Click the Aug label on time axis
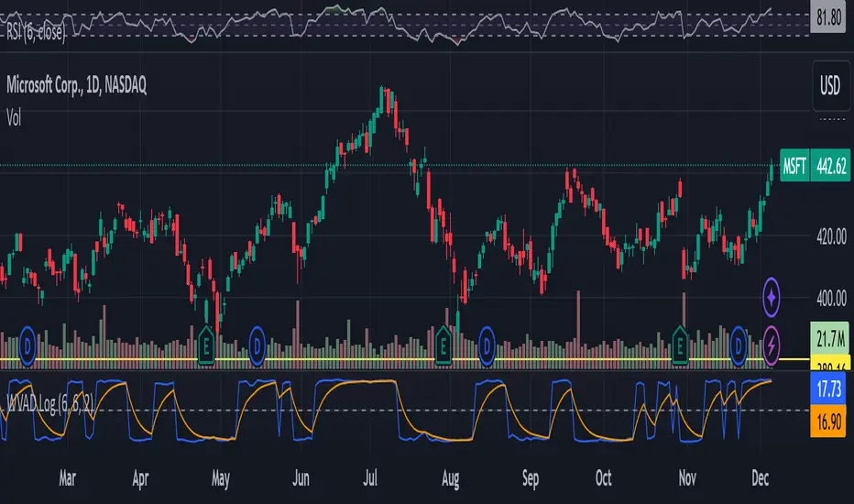 [x=450, y=479]
